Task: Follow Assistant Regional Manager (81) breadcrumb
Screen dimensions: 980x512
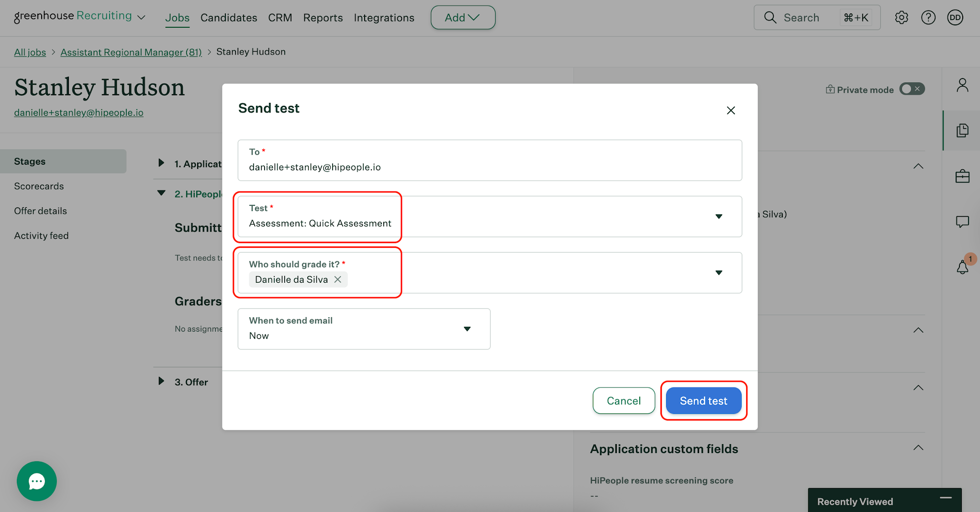Action: (x=131, y=52)
